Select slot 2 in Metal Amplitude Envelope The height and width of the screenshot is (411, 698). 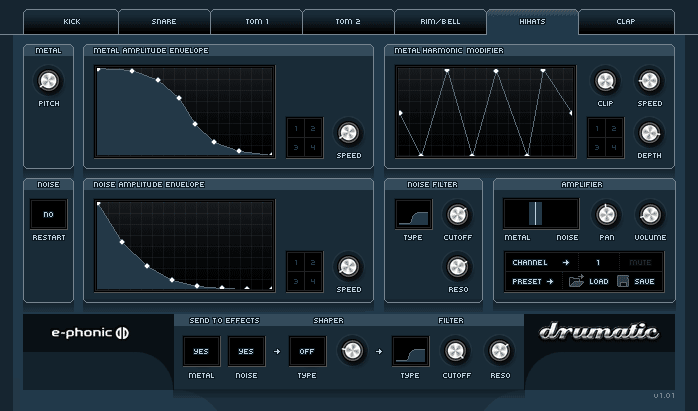313,129
